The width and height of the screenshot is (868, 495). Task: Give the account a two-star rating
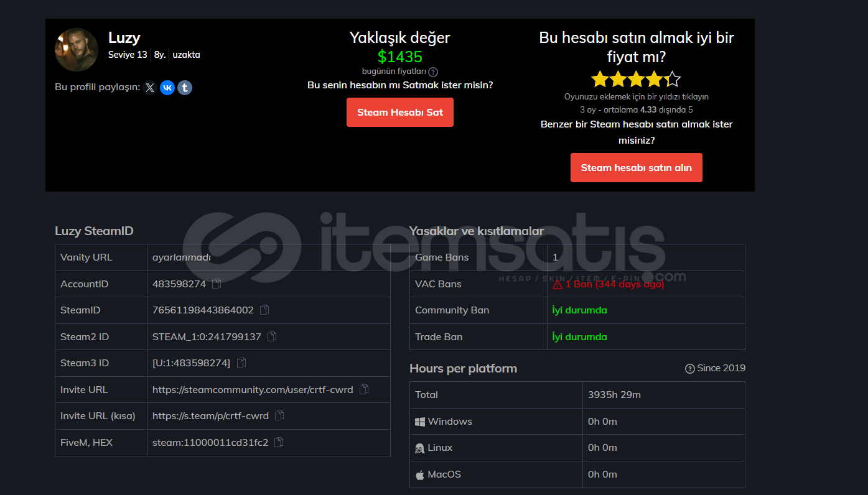(618, 79)
